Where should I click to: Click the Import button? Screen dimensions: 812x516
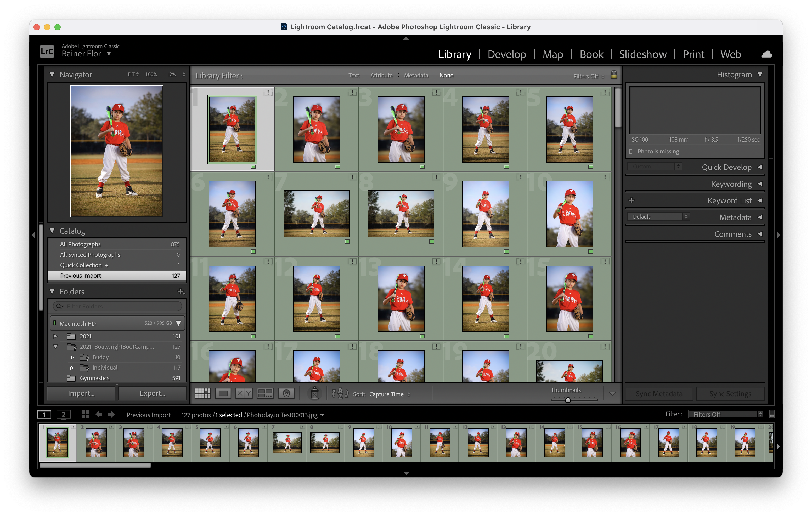(81, 393)
